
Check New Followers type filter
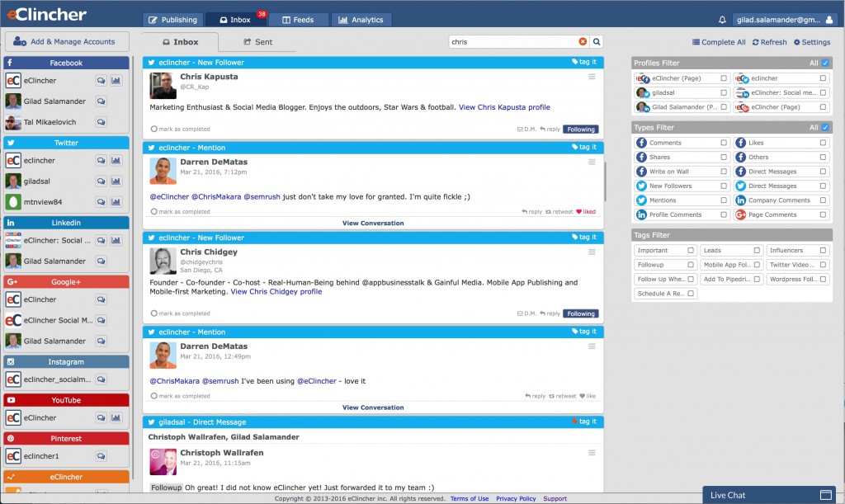pyautogui.click(x=724, y=186)
